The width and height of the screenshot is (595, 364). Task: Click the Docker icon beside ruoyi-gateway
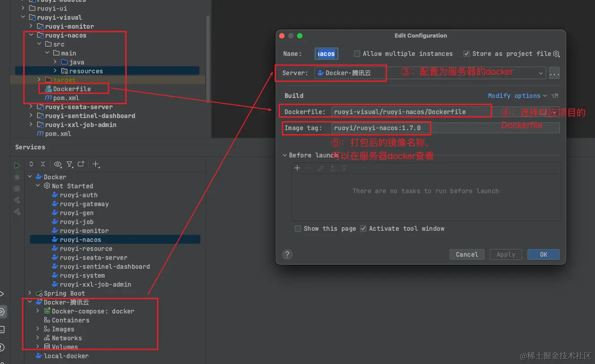pyautogui.click(x=55, y=204)
